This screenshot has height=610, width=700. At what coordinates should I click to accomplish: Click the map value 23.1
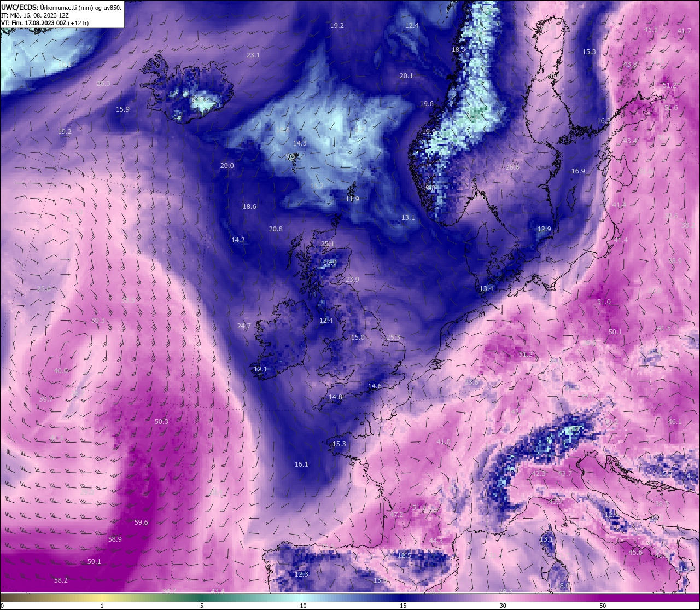pyautogui.click(x=253, y=55)
